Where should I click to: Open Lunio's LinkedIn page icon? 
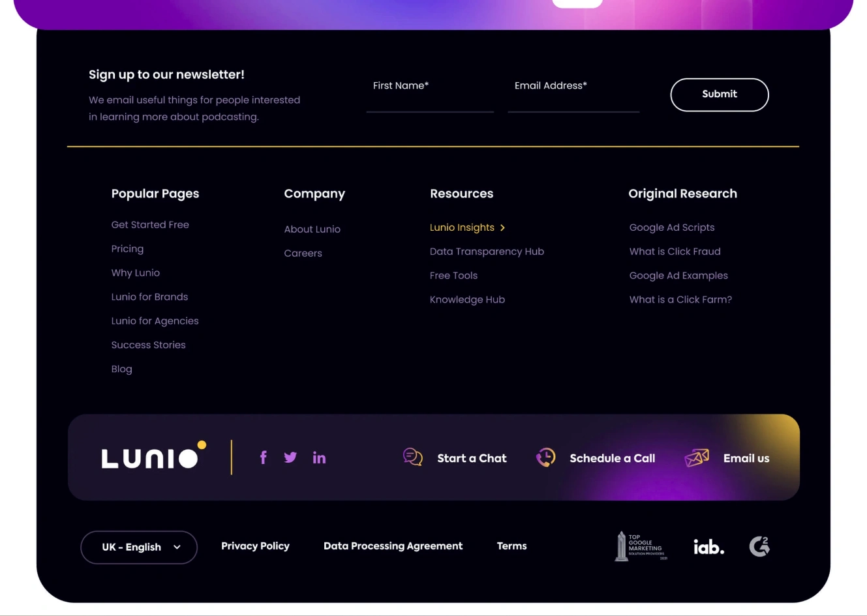tap(319, 458)
